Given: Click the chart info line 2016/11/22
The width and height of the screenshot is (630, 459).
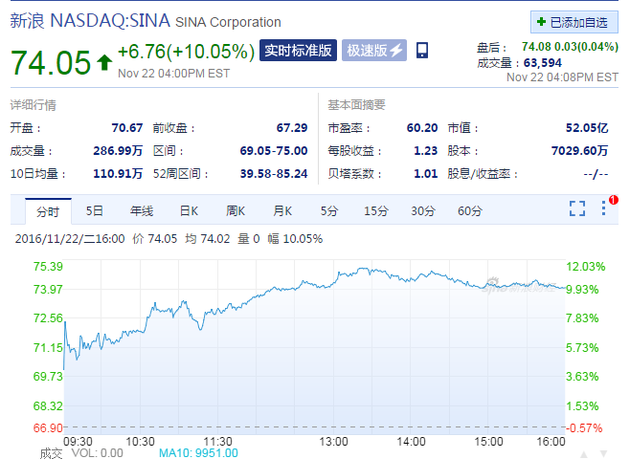Looking at the screenshot, I should click(x=169, y=239).
